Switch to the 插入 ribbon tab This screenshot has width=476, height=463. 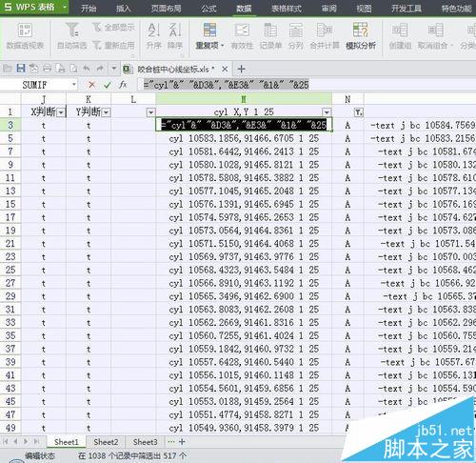123,9
